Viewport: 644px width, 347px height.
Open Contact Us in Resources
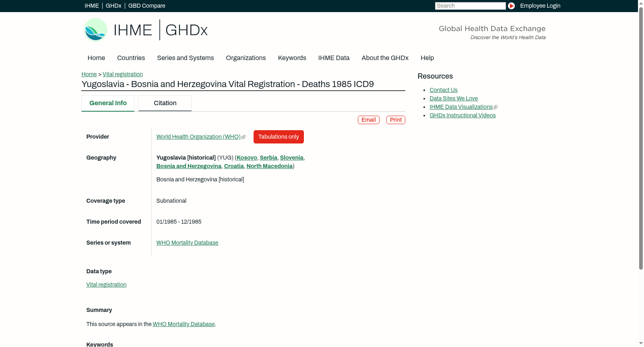click(444, 90)
